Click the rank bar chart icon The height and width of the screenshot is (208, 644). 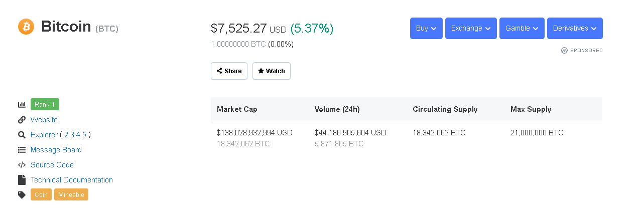22,105
